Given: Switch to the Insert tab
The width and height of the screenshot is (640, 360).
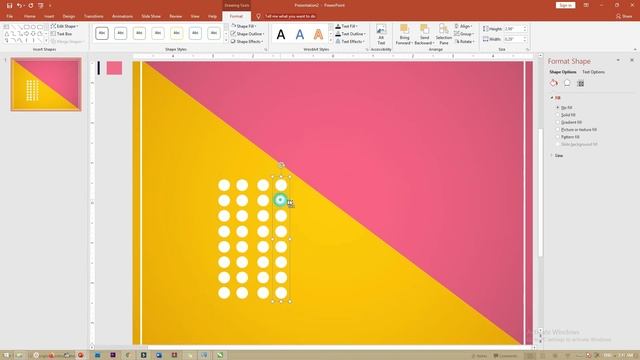Looking at the screenshot, I should click(49, 16).
